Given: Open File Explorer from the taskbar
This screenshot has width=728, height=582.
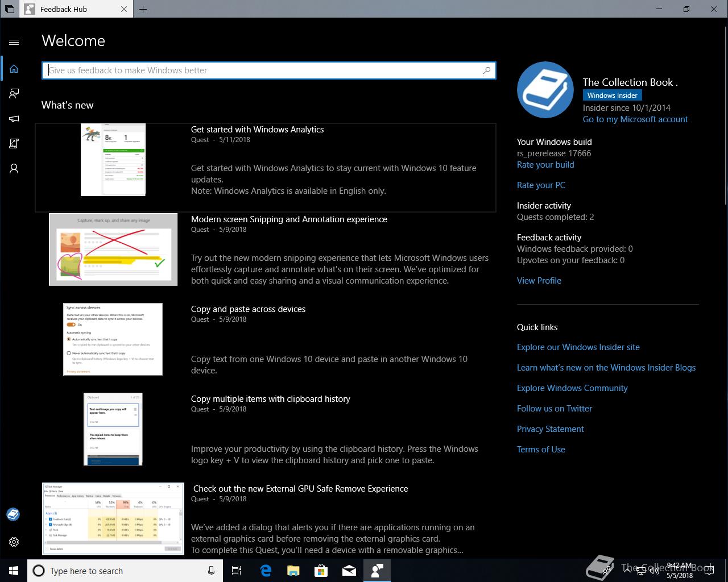Looking at the screenshot, I should tap(293, 571).
